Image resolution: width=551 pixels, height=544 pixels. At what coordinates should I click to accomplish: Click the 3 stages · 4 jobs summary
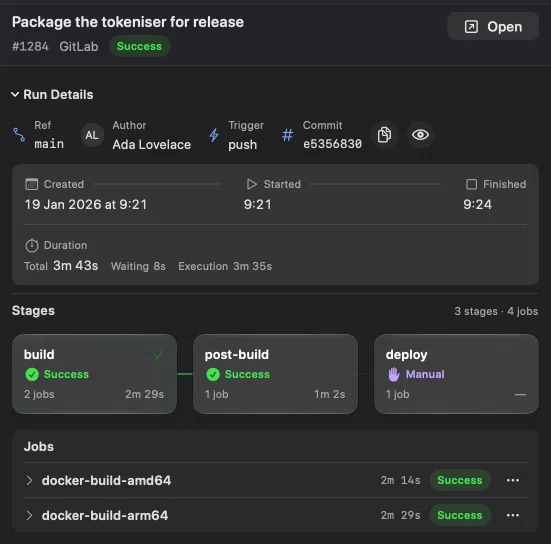[x=496, y=311]
